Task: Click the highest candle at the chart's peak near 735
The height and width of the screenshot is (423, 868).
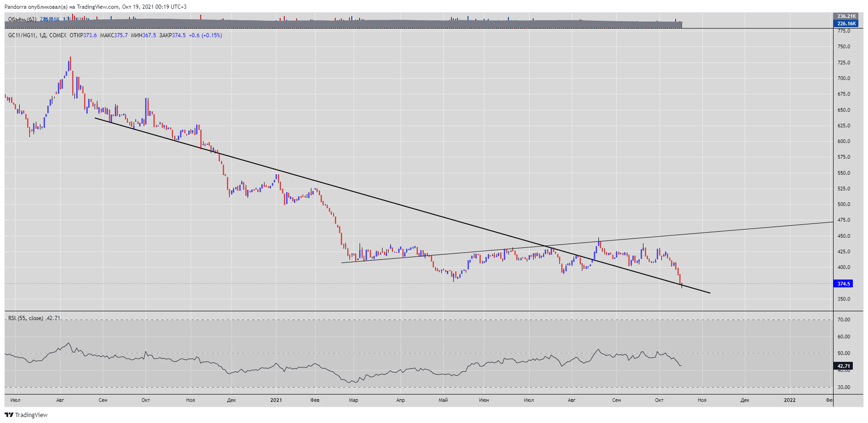Action: tap(70, 64)
